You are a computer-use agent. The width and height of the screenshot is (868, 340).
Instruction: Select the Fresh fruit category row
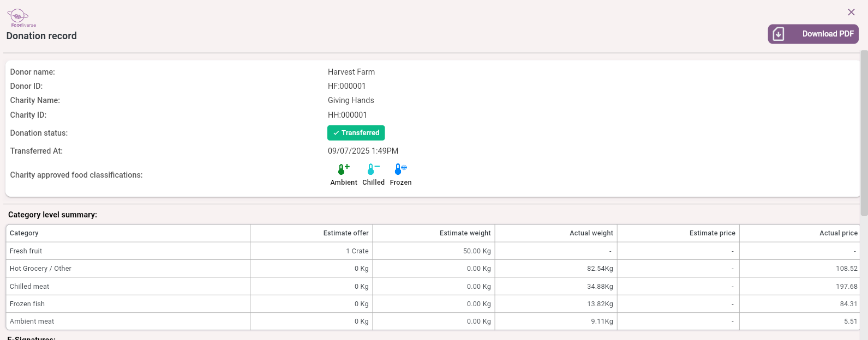[x=26, y=251]
